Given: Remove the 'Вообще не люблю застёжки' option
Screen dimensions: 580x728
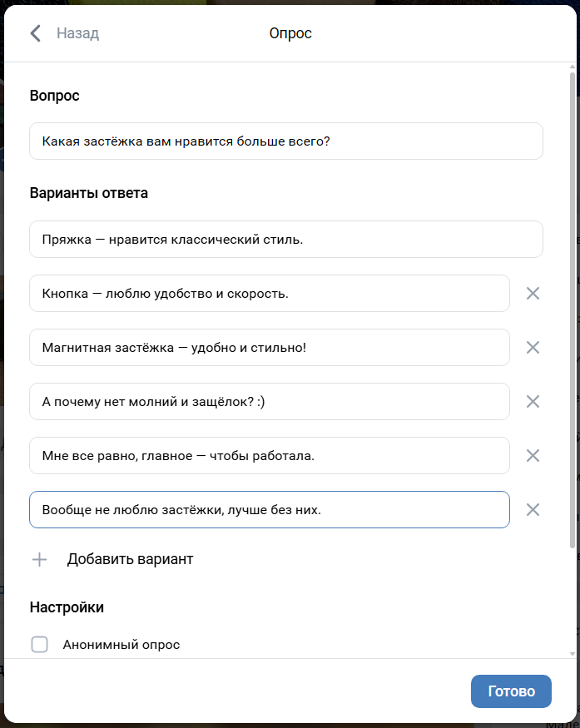Looking at the screenshot, I should (533, 509).
